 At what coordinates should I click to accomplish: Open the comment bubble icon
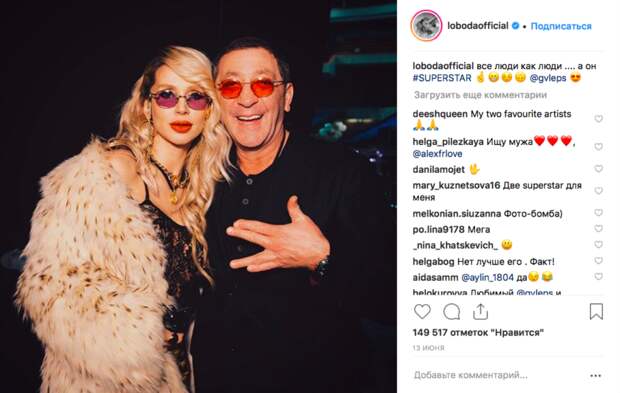pos(452,312)
